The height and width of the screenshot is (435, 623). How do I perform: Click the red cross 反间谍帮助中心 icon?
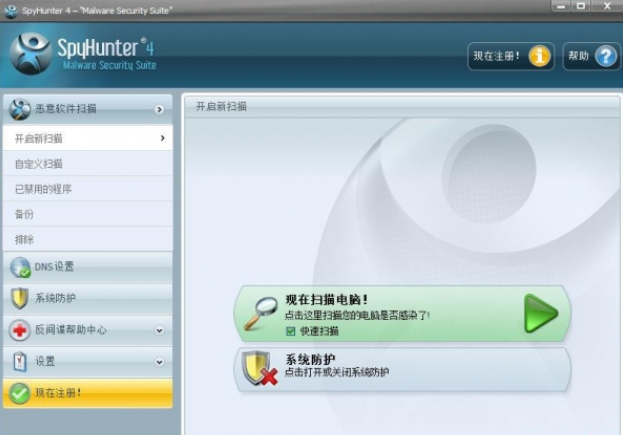click(19, 330)
